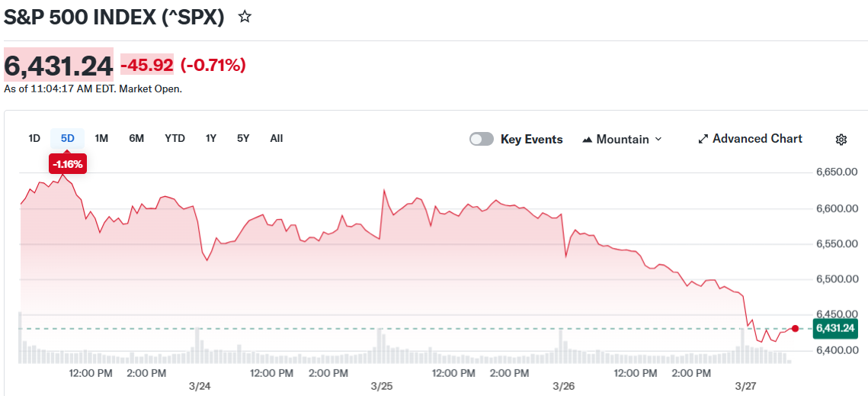Image resolution: width=868 pixels, height=396 pixels.
Task: Click the red current price dot on chart
Action: coord(795,329)
